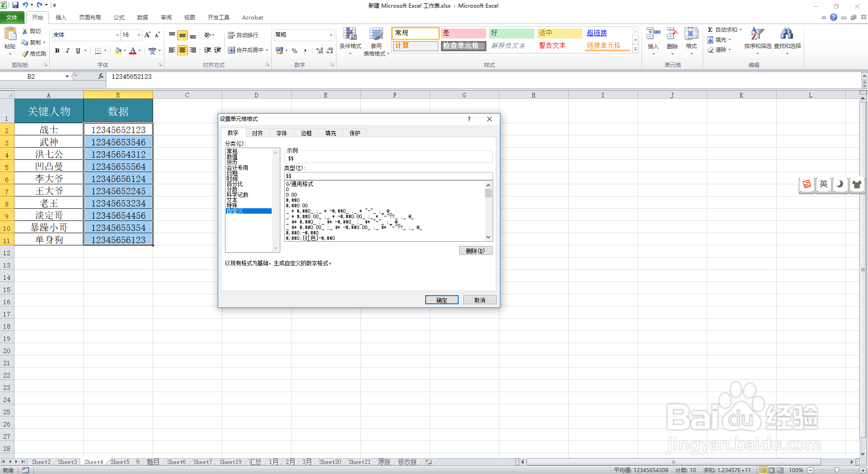Open the font name dropdown

tap(117, 35)
